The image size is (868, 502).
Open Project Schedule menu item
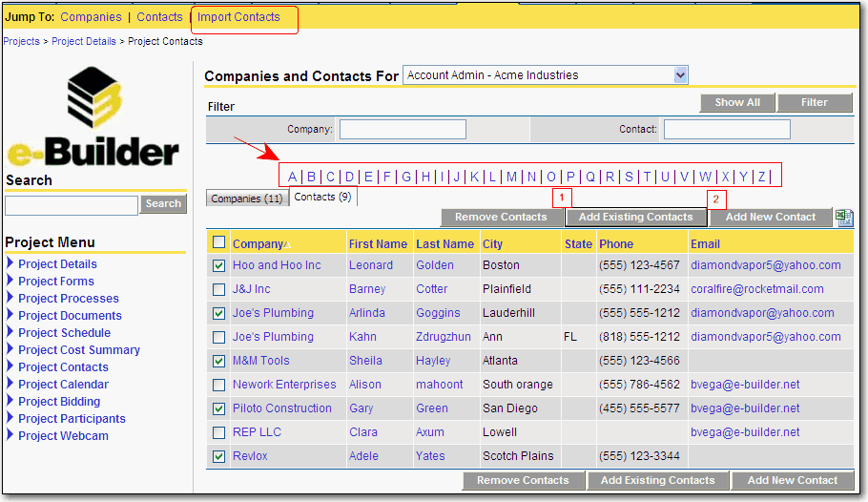point(64,332)
